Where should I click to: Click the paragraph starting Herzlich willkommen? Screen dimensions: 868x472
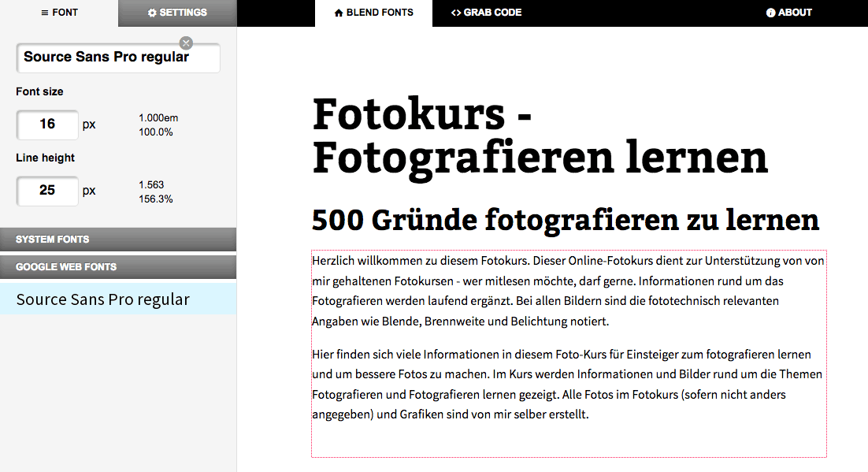(x=569, y=291)
